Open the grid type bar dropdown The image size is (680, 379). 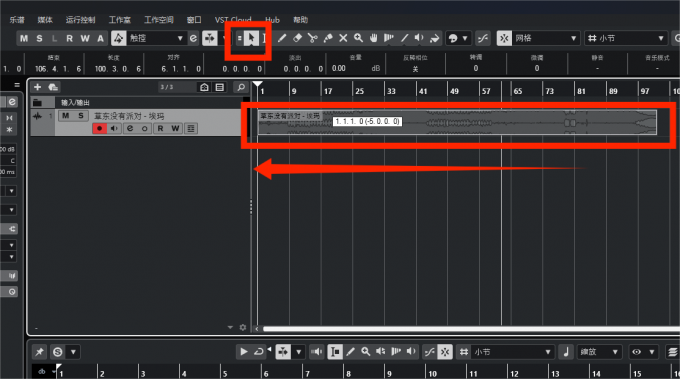coord(625,38)
